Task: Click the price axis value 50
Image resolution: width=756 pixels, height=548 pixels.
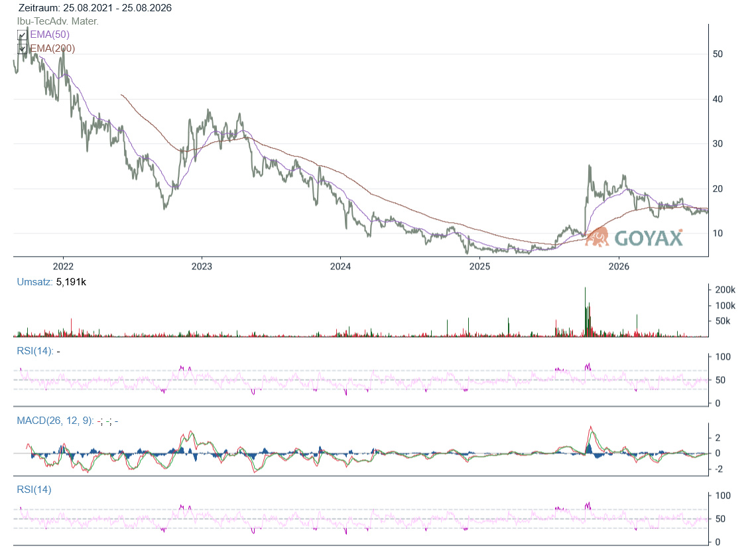Action: 718,54
